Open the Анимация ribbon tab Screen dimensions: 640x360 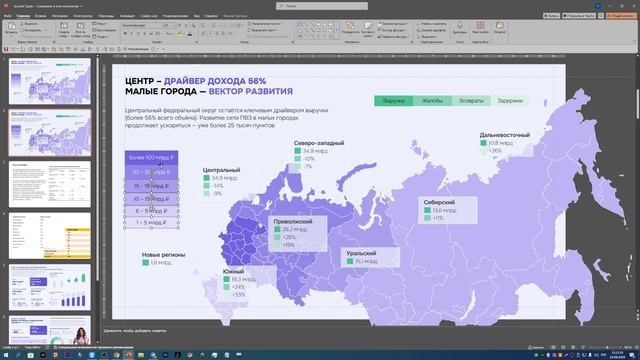pos(127,16)
